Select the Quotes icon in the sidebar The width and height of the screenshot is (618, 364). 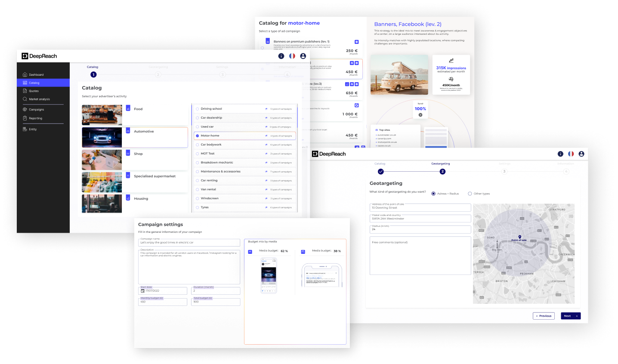pyautogui.click(x=25, y=91)
